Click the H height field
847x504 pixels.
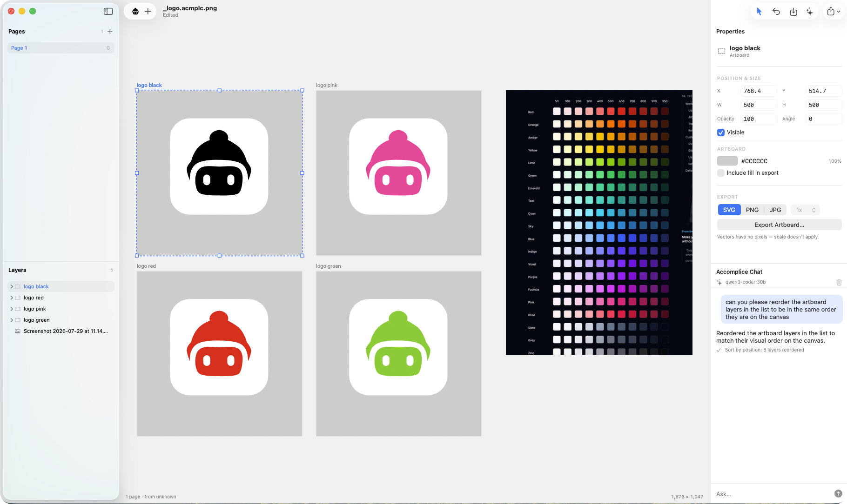tap(823, 105)
